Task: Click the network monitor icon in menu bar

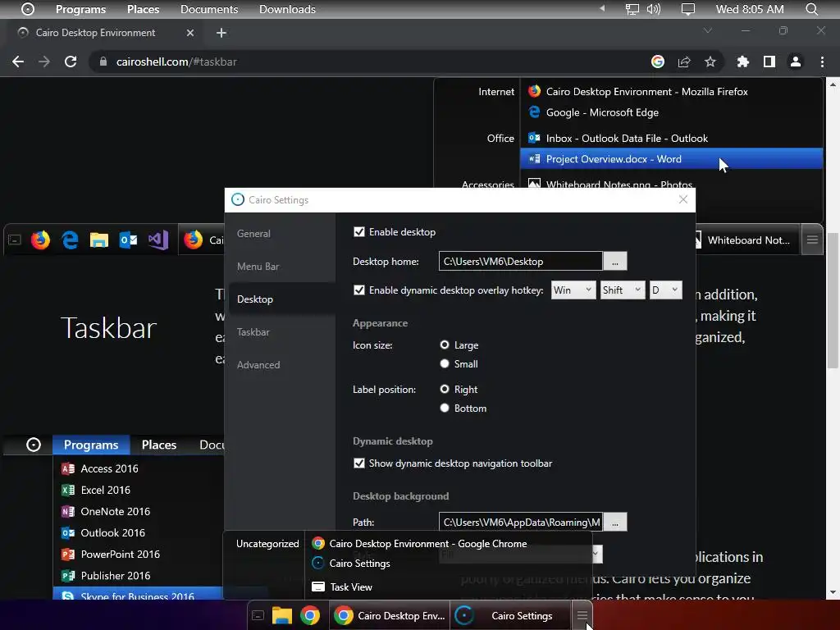Action: coord(632,9)
